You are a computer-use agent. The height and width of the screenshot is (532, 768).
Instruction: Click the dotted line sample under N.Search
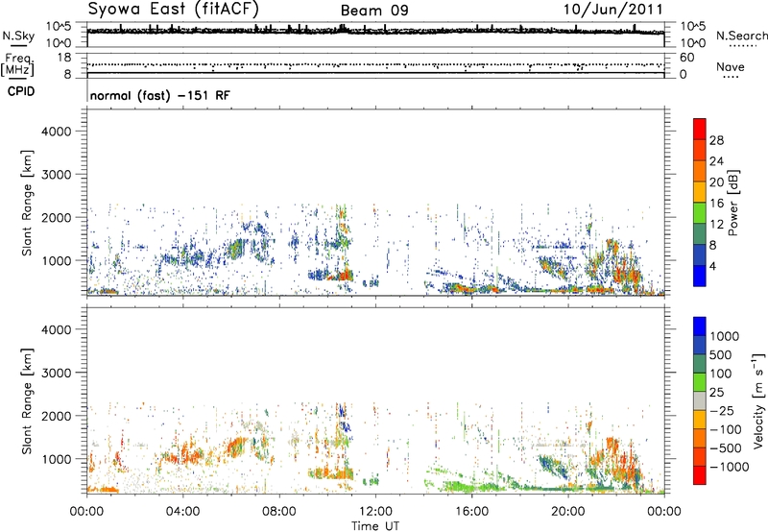pos(742,45)
